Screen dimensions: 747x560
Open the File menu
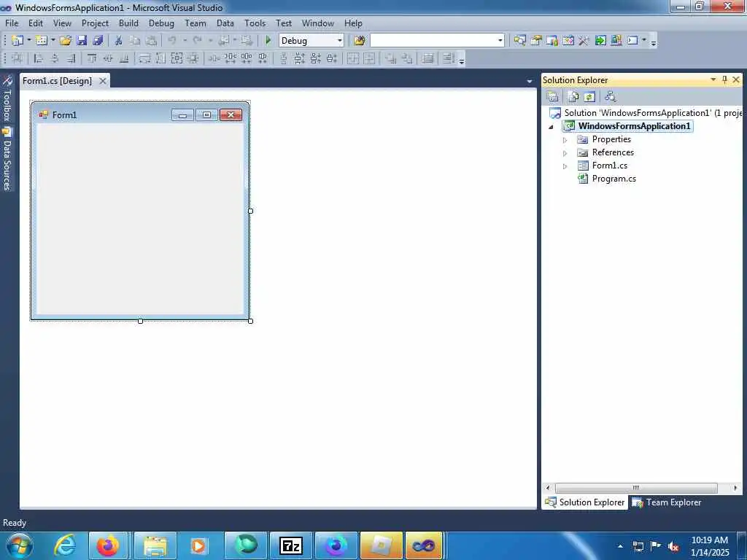point(12,23)
